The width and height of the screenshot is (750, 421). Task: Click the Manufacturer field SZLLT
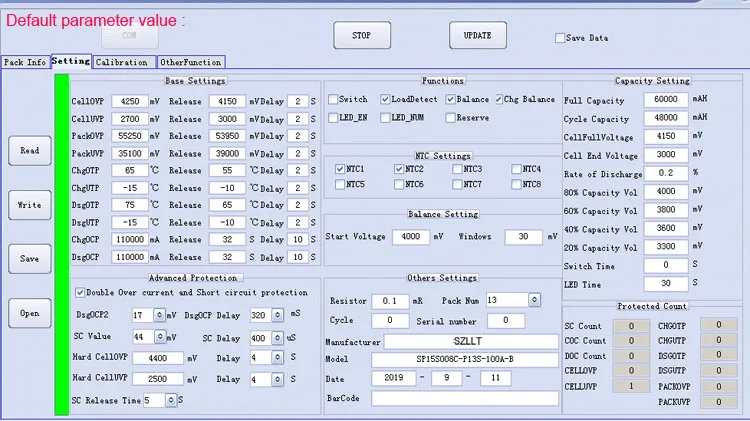click(x=471, y=342)
